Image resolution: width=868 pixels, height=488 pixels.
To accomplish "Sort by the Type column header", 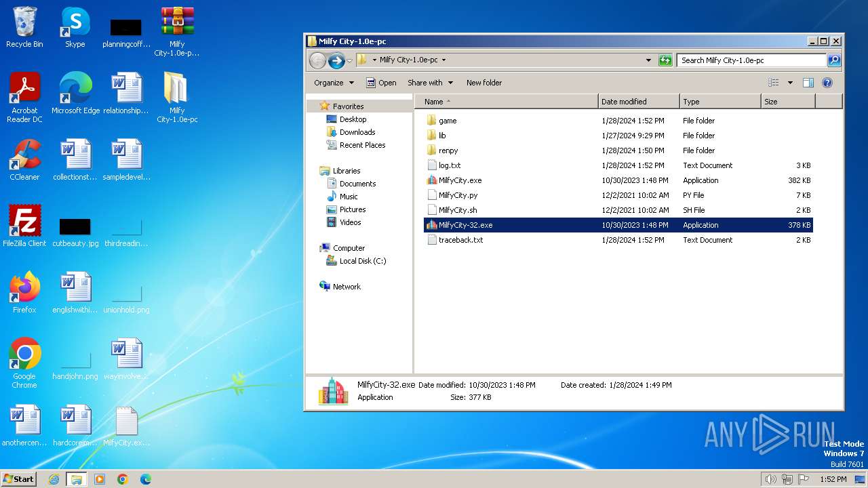I will [720, 102].
